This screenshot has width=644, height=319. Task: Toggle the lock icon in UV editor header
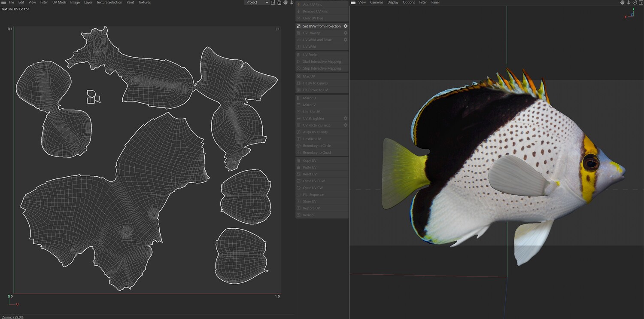279,3
